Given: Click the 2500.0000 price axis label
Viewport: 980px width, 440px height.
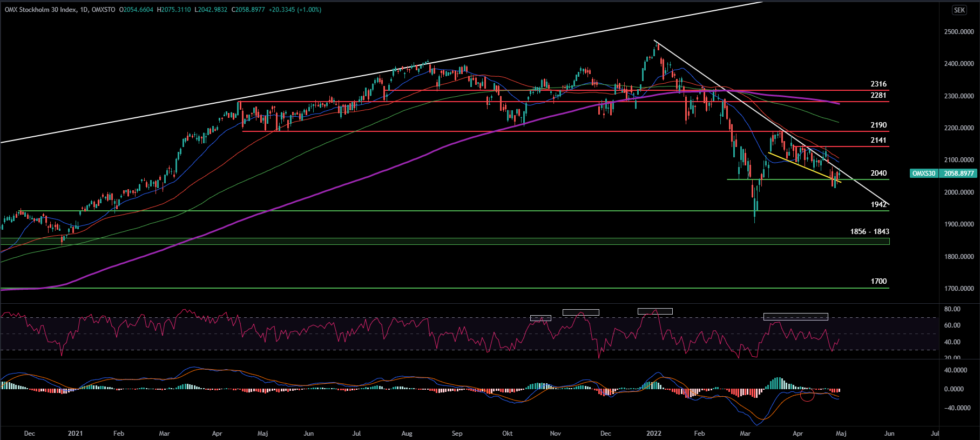Looking at the screenshot, I should [x=959, y=32].
